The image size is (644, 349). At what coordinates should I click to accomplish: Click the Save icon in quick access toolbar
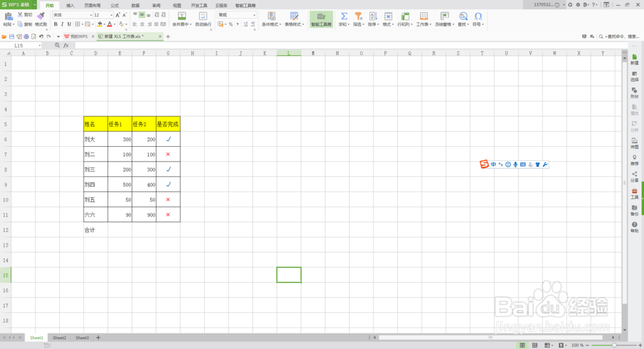click(12, 37)
